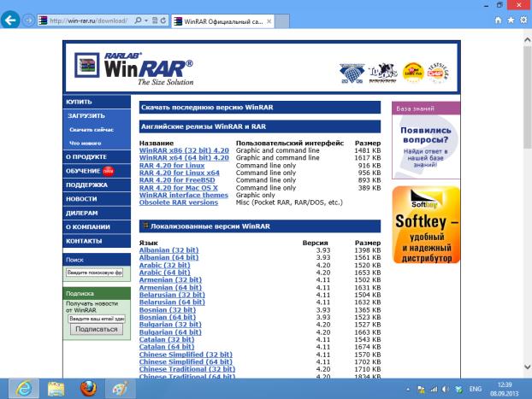532x399 pixels.
Task: Click the red new badge beside ОБУЧЕНИЕ
Action: pos(109,171)
